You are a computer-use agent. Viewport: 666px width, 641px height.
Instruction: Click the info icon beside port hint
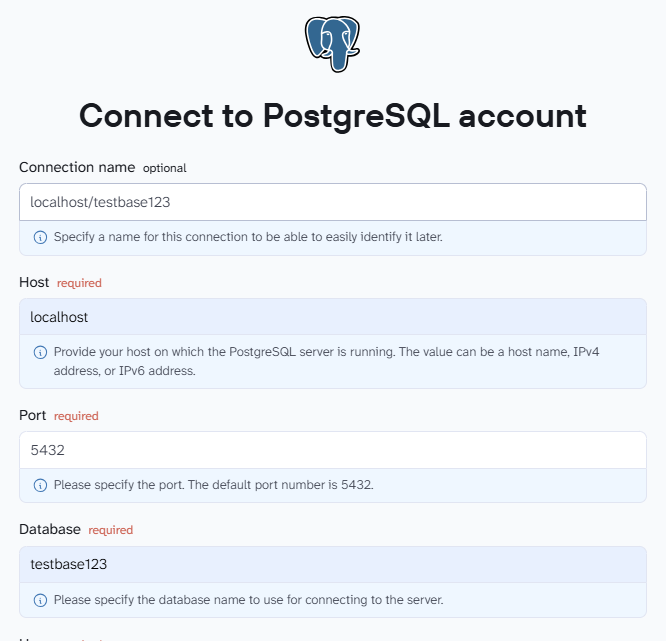tap(40, 485)
